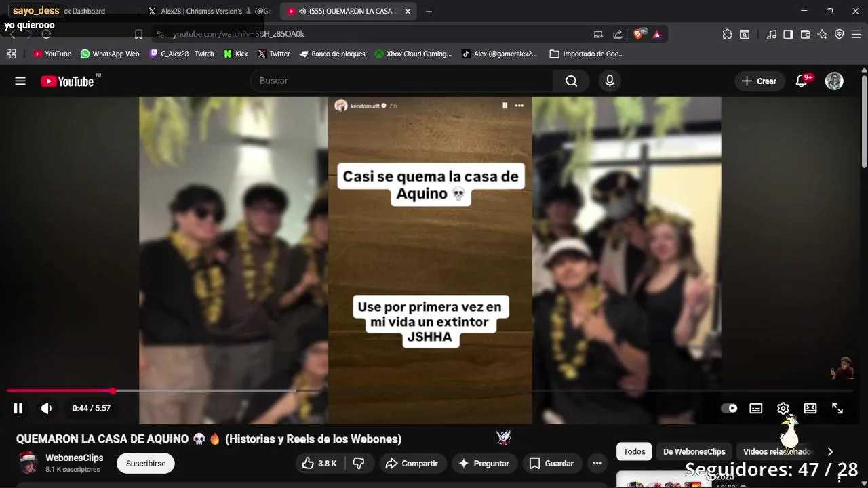Open the Xbox Cloud Gaming bookmark
The height and width of the screenshot is (488, 868).
(413, 54)
